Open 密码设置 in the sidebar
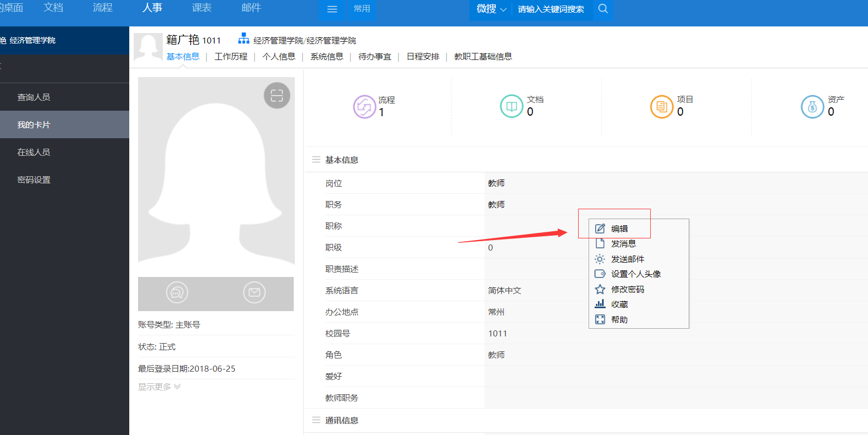868x435 pixels. point(34,180)
